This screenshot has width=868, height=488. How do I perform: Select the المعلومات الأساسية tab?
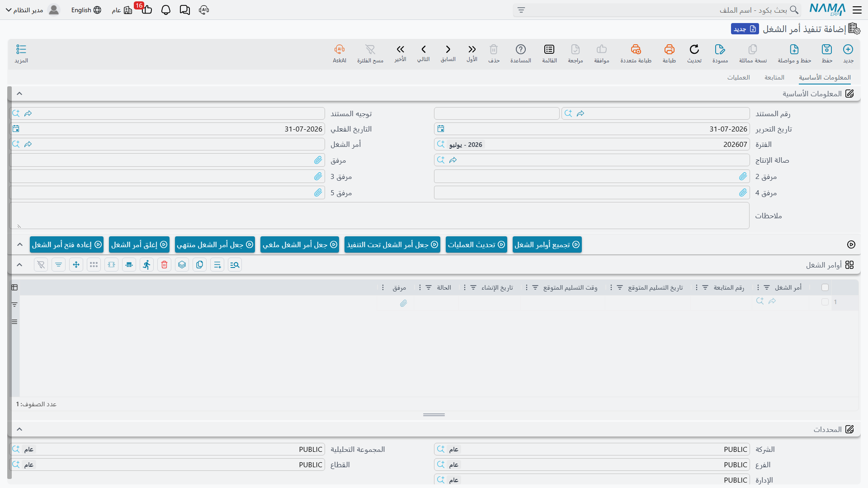pos(825,77)
